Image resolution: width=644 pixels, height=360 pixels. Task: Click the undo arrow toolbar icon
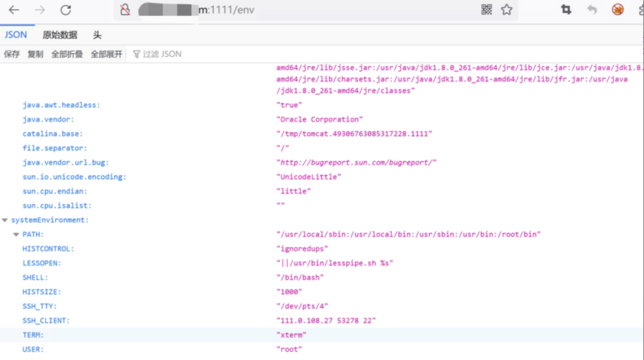(592, 10)
